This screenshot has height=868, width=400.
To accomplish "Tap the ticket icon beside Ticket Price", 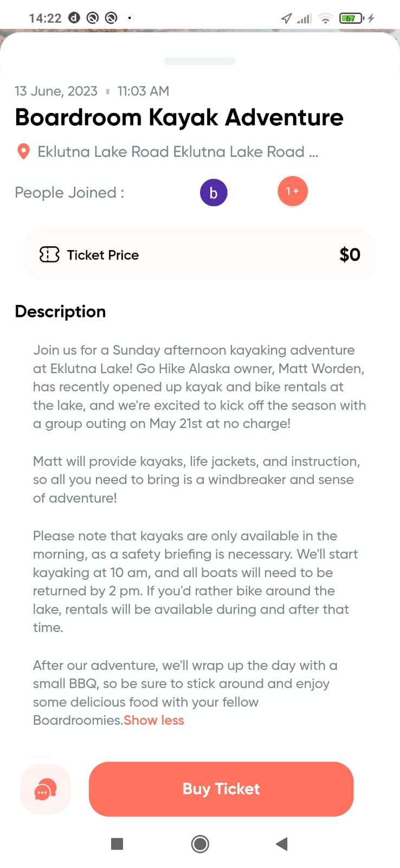I will [49, 254].
